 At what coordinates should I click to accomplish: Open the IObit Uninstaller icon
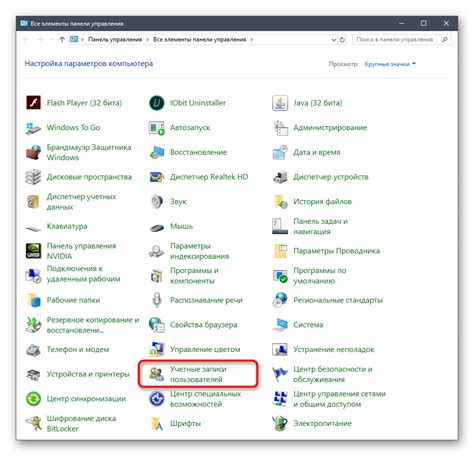[x=156, y=103]
